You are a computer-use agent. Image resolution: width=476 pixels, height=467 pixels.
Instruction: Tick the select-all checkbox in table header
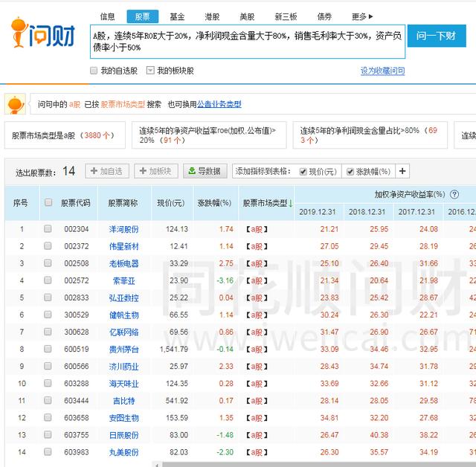[x=48, y=202]
